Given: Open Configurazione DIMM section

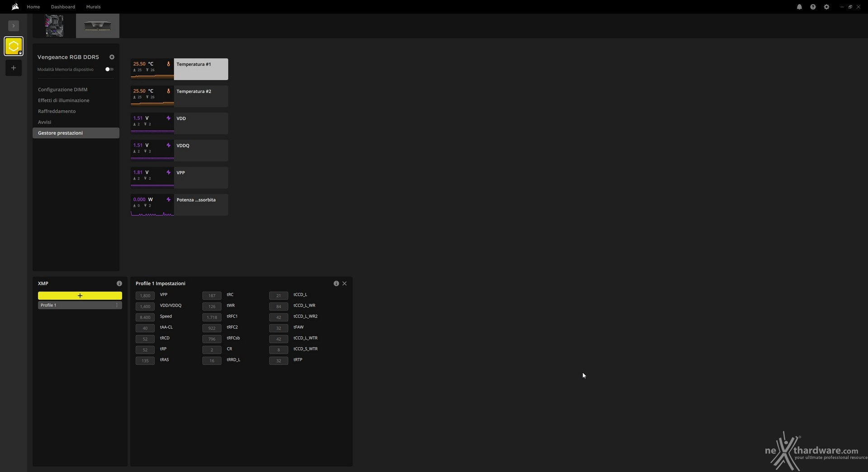Looking at the screenshot, I should [x=76, y=90].
